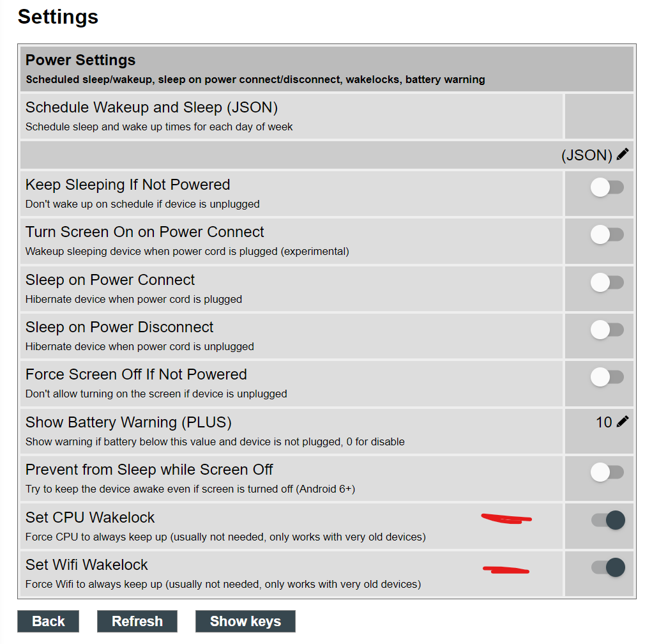The height and width of the screenshot is (644, 652).
Task: Click the Refresh button
Action: pos(137,621)
